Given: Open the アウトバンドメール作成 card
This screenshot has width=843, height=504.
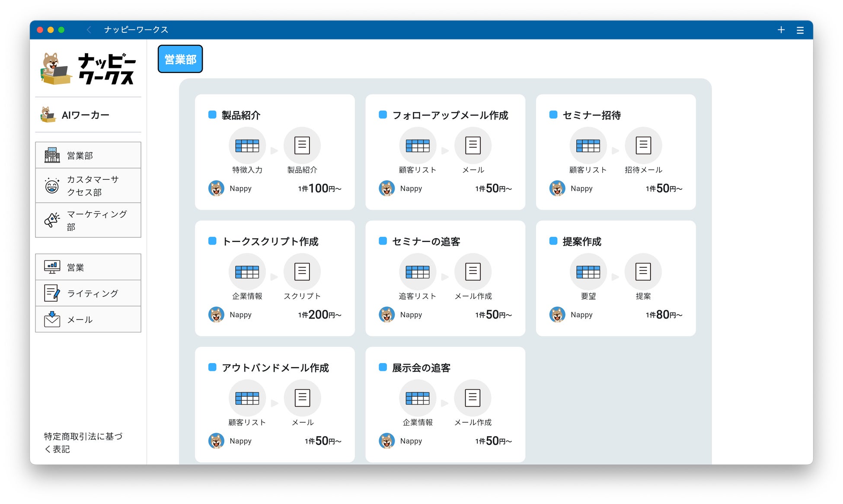Looking at the screenshot, I should click(275, 368).
